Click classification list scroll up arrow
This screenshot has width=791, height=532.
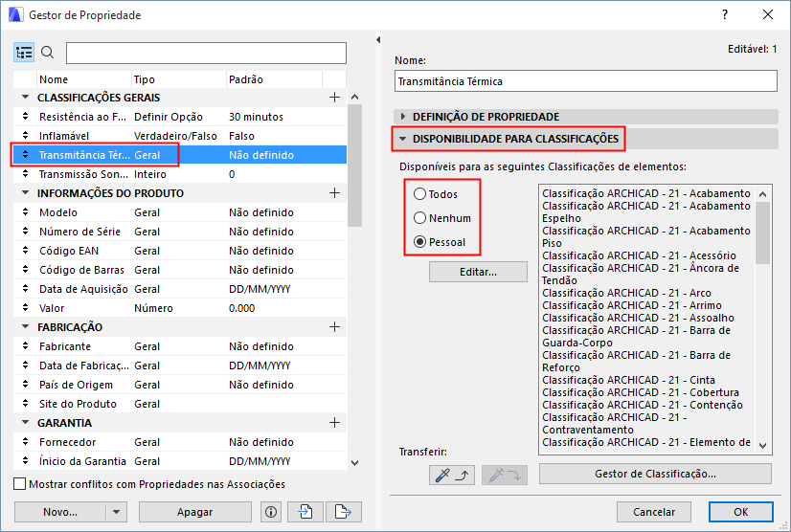point(762,194)
